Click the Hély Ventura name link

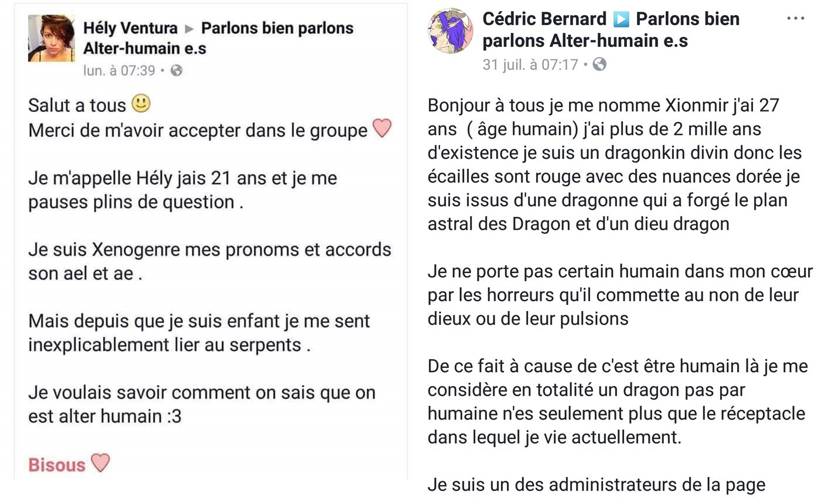[130, 28]
